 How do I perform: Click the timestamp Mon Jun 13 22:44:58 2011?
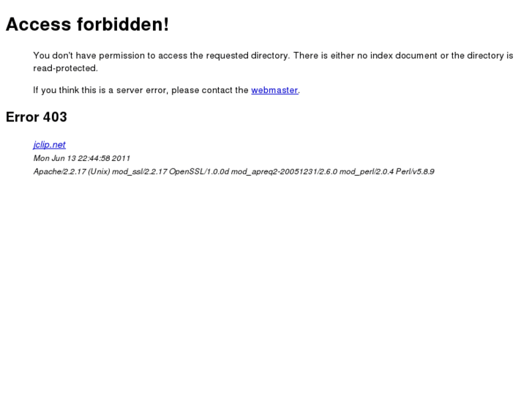click(x=82, y=158)
